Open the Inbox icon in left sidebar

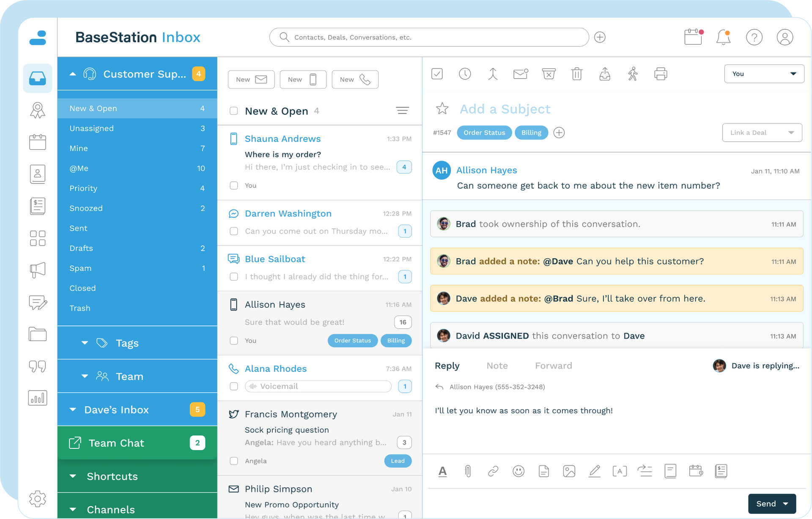(38, 78)
